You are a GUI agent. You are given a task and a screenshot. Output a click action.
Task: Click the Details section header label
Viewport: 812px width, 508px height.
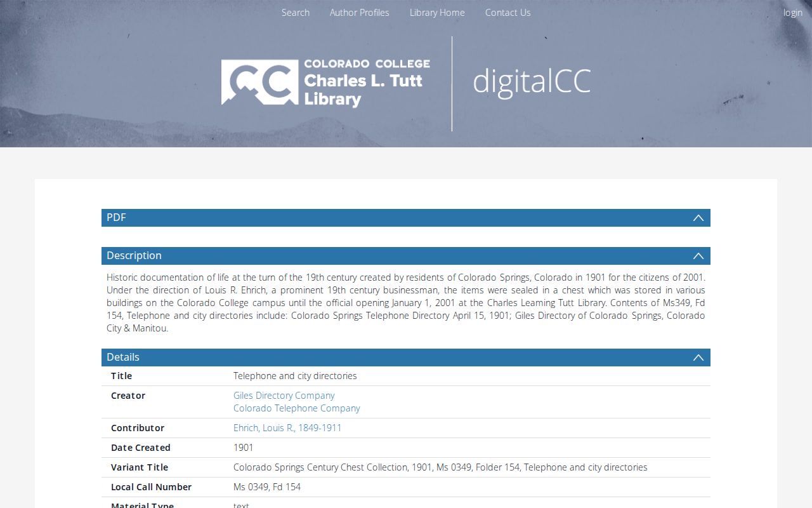click(123, 358)
